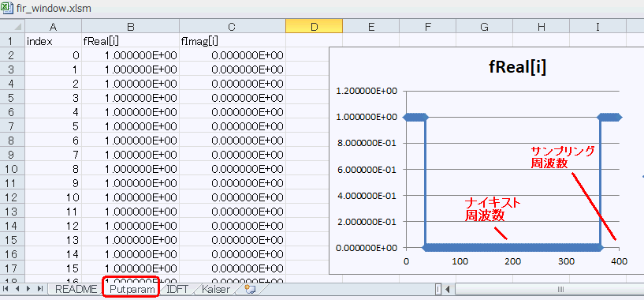This screenshot has height=300, width=644.
Task: Click the x-axis label 400
Action: click(x=619, y=261)
